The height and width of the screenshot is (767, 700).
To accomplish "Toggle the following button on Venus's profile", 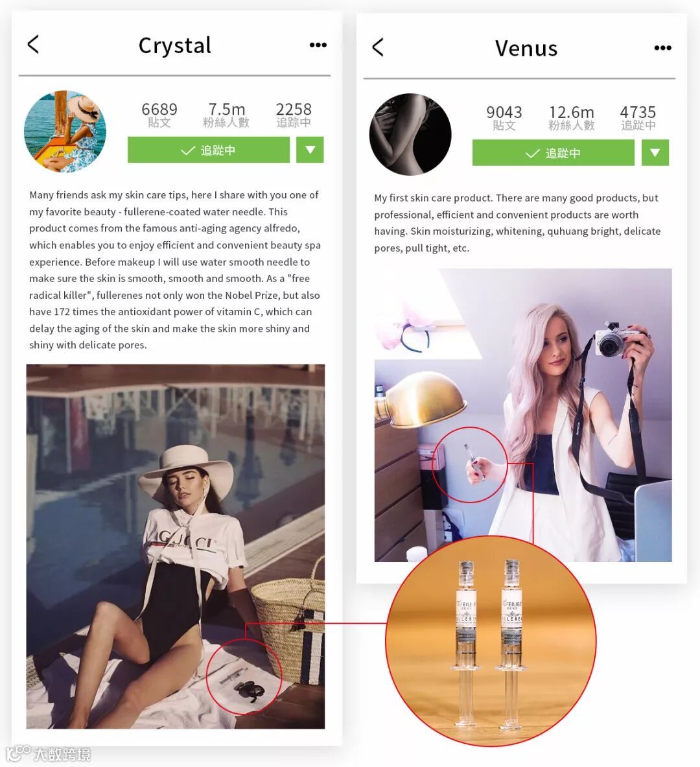I will [x=554, y=152].
